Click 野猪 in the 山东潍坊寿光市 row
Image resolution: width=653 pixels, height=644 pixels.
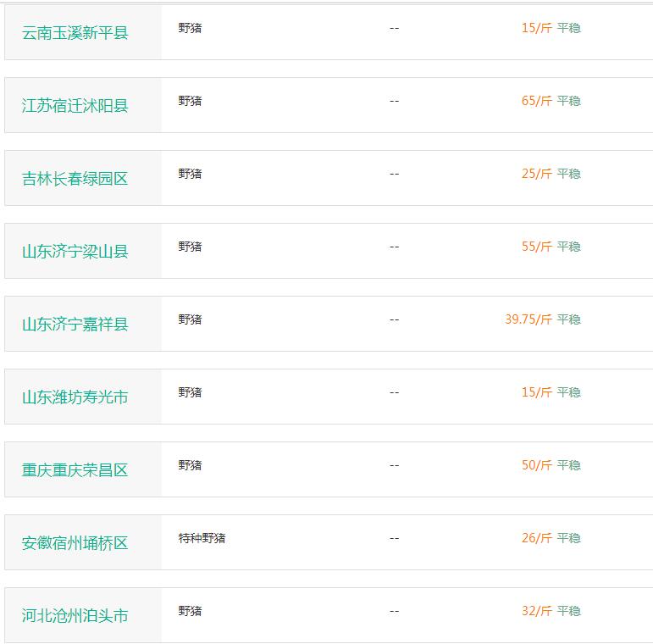point(190,392)
